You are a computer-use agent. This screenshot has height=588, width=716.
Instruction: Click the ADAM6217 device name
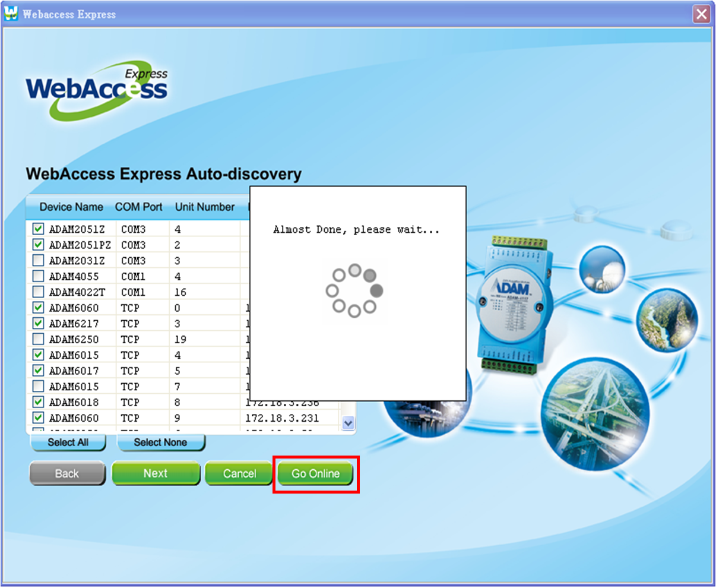[74, 324]
